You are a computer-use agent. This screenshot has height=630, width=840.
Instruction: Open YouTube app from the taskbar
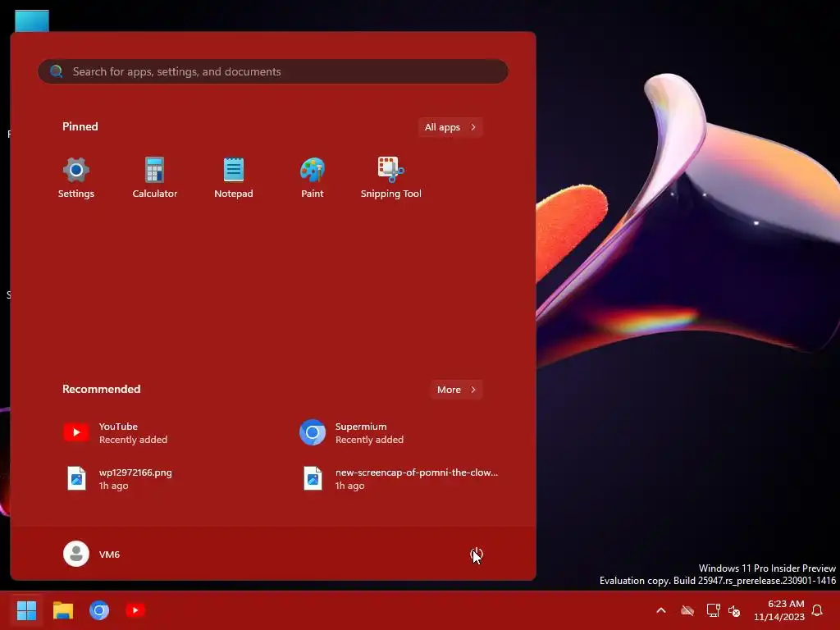135,610
